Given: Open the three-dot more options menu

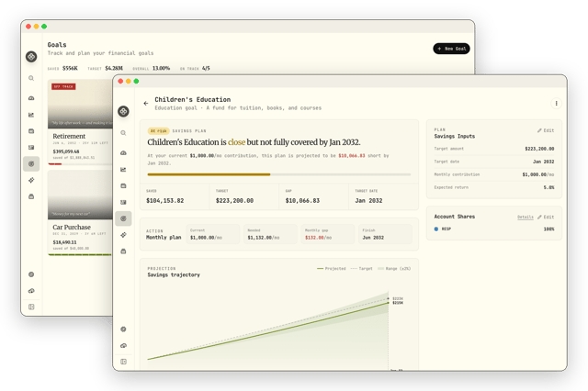Looking at the screenshot, I should click(x=556, y=104).
